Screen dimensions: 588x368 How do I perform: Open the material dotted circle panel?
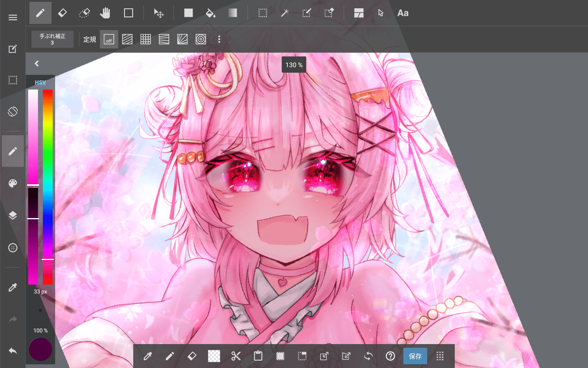tap(13, 247)
